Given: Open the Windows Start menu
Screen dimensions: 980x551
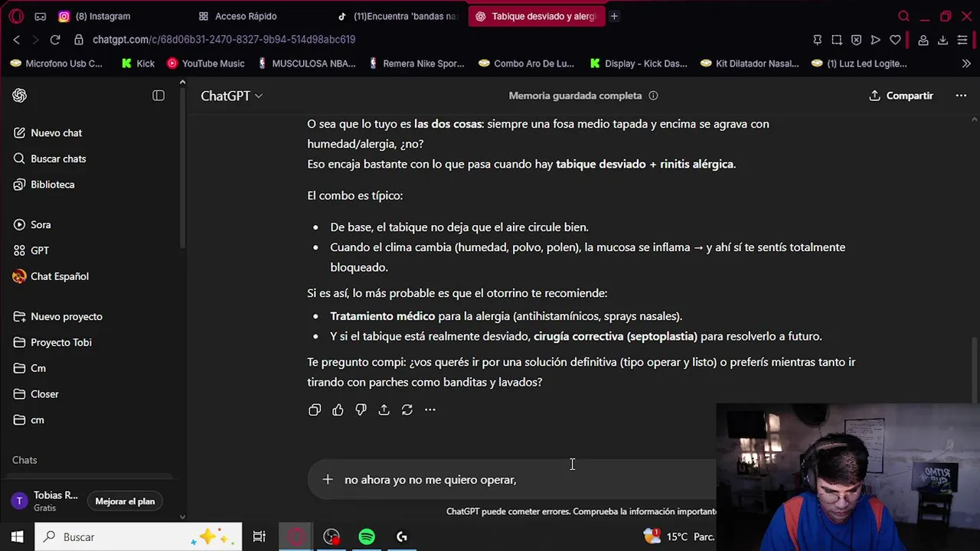Looking at the screenshot, I should [x=17, y=537].
